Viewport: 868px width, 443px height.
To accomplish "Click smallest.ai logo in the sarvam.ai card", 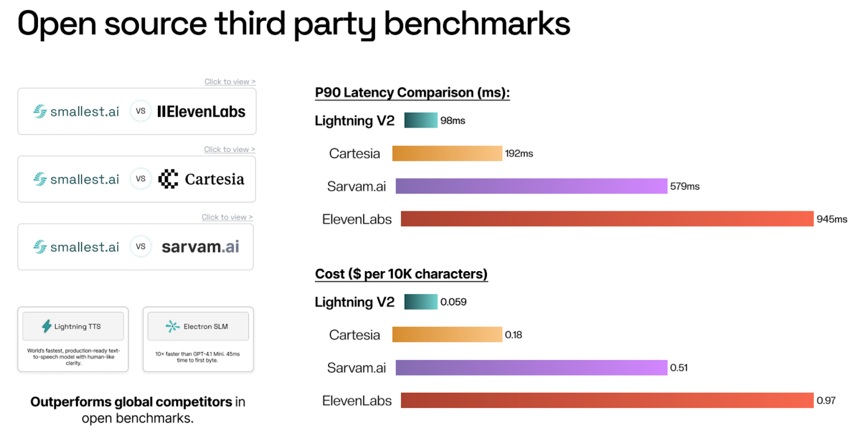I will (76, 247).
